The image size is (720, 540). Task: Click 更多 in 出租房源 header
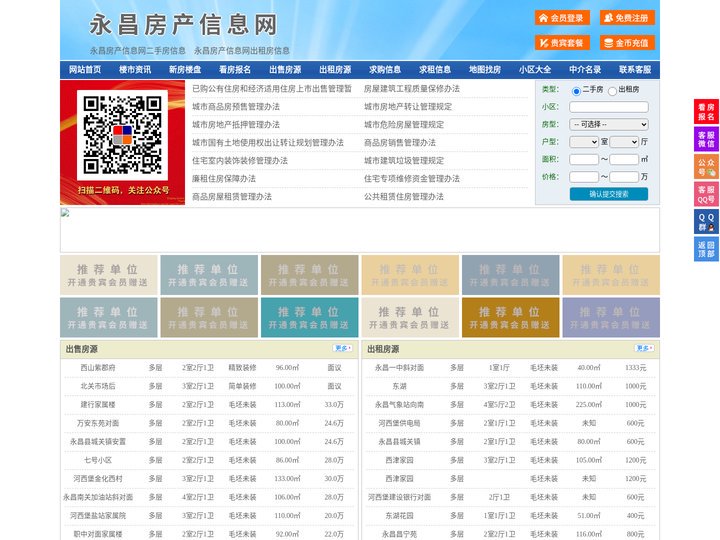click(x=644, y=349)
